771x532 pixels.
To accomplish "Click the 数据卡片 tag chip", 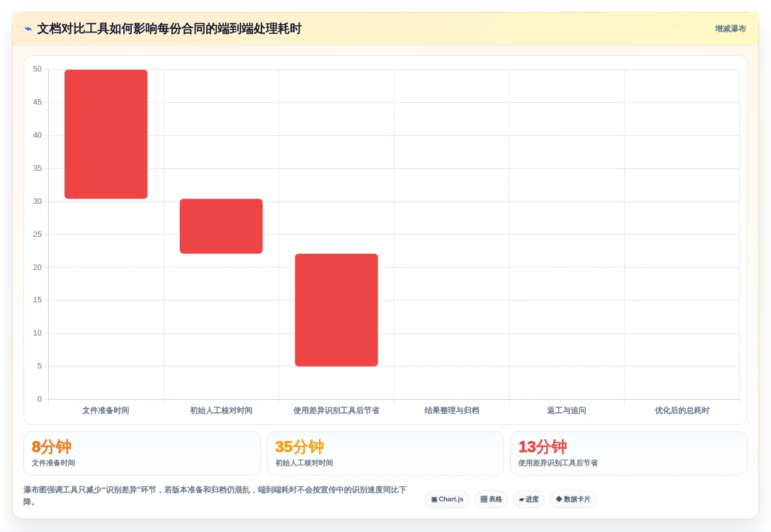I will pyautogui.click(x=573, y=500).
